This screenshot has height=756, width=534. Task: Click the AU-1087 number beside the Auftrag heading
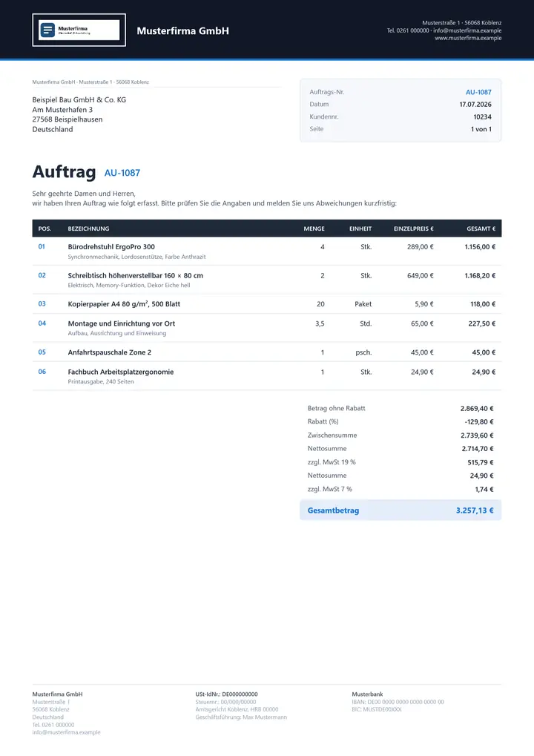click(122, 173)
